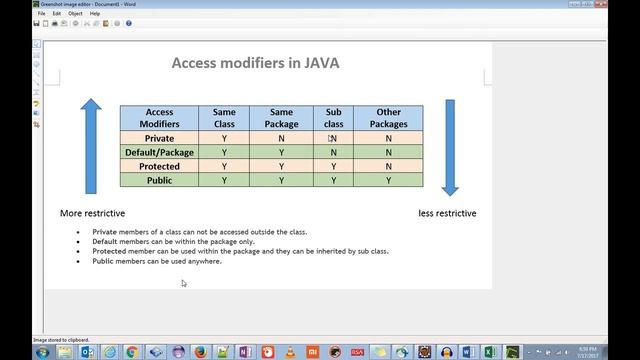Click the bullet 'Public members can be used anywhere.'
This screenshot has height=360, width=640.
(157, 261)
